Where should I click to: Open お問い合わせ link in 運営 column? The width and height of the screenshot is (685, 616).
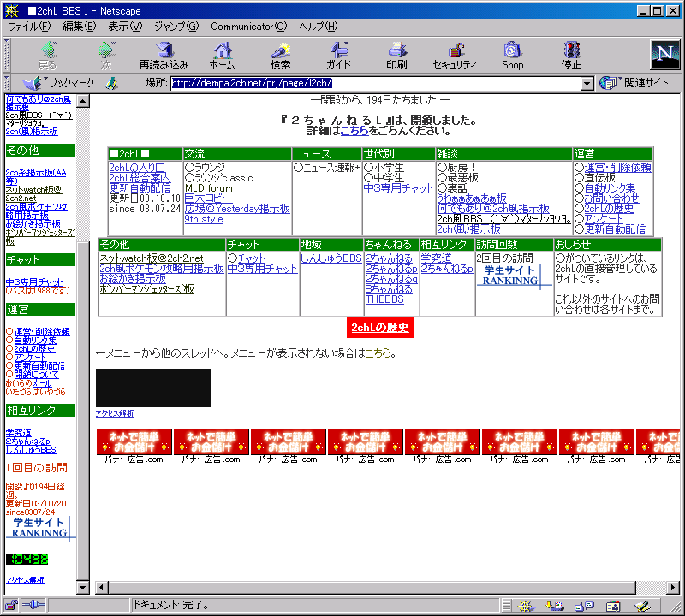[x=611, y=198]
